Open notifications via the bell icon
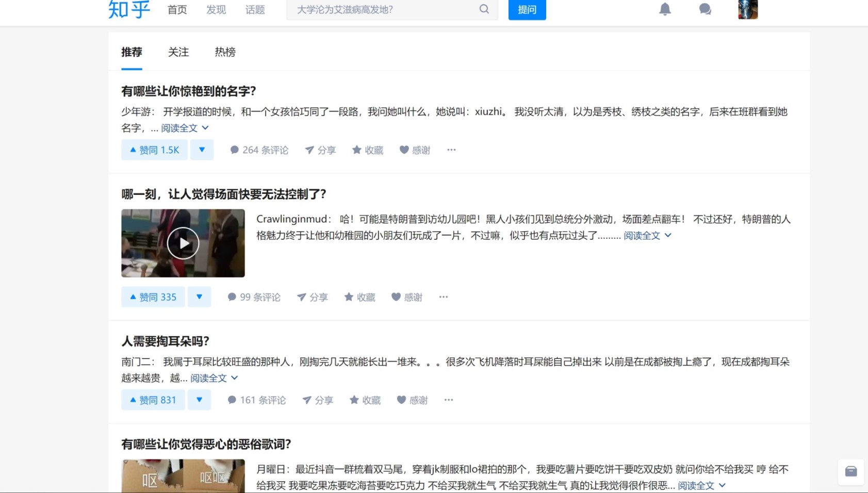868x493 pixels. pos(665,9)
